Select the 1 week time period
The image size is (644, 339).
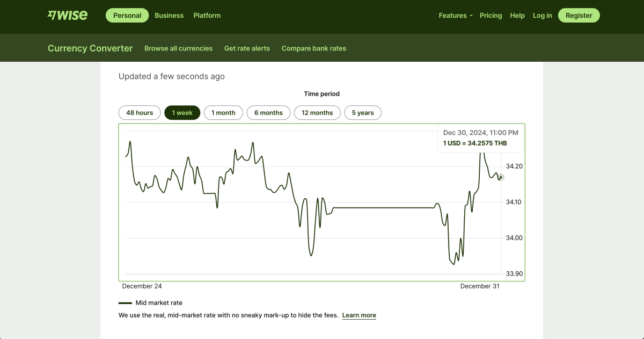point(182,113)
